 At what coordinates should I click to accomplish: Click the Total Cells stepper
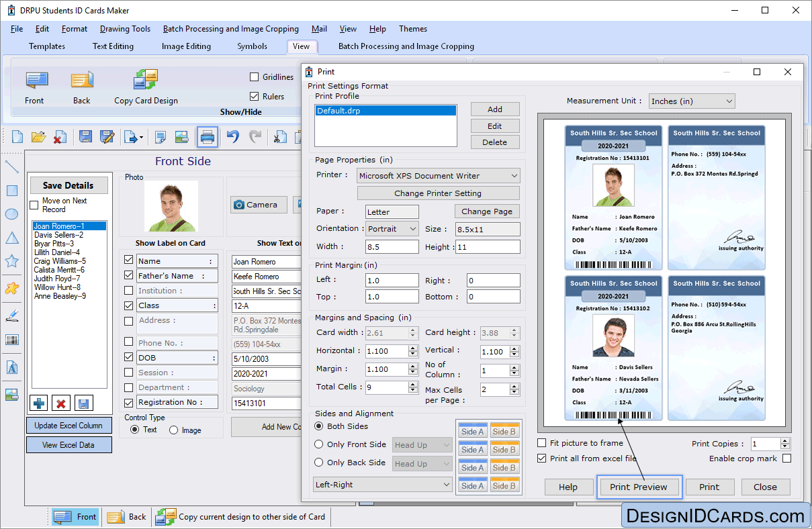pyautogui.click(x=413, y=387)
